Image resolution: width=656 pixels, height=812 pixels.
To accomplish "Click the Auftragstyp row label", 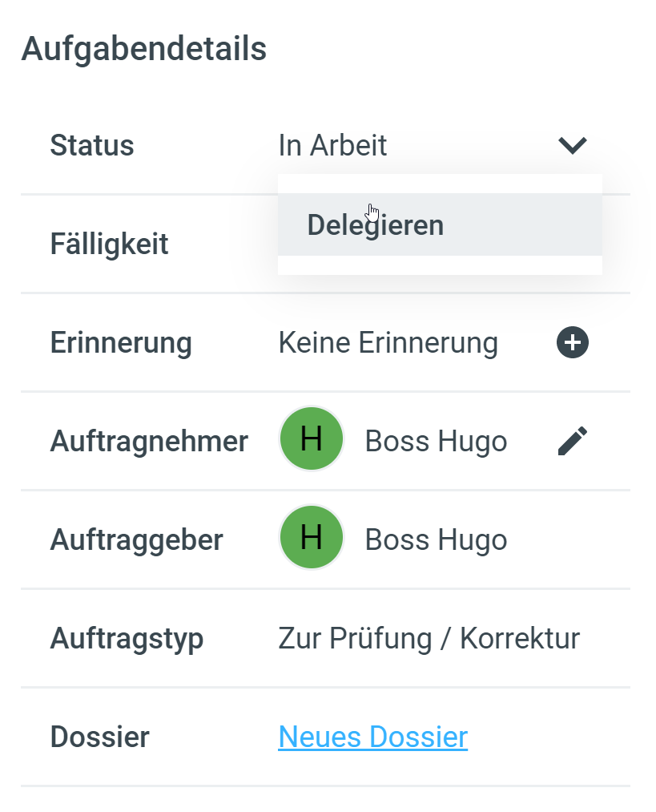I will [x=127, y=639].
